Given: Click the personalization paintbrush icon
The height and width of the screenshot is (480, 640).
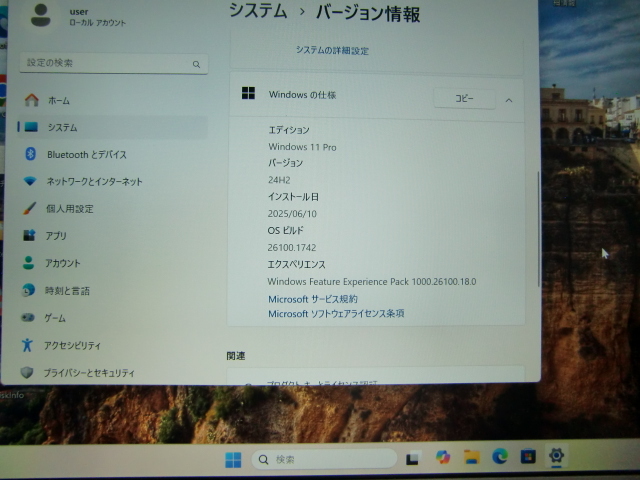Looking at the screenshot, I should tap(29, 209).
